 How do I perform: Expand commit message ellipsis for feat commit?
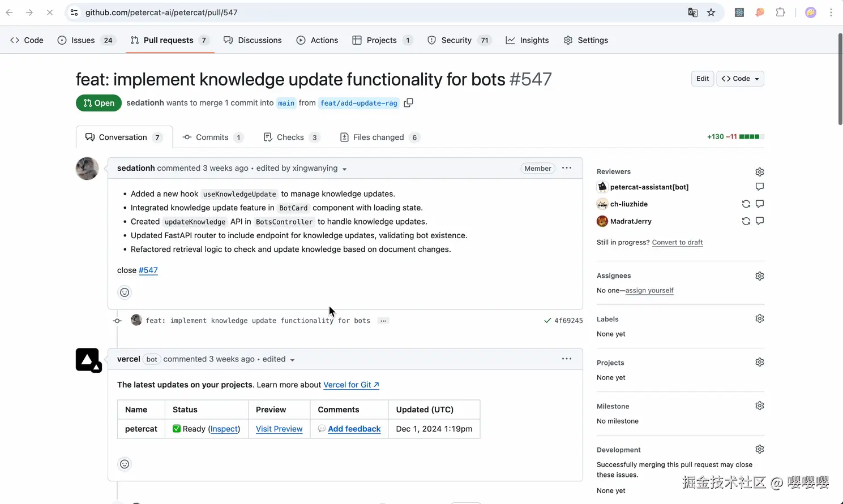point(383,321)
